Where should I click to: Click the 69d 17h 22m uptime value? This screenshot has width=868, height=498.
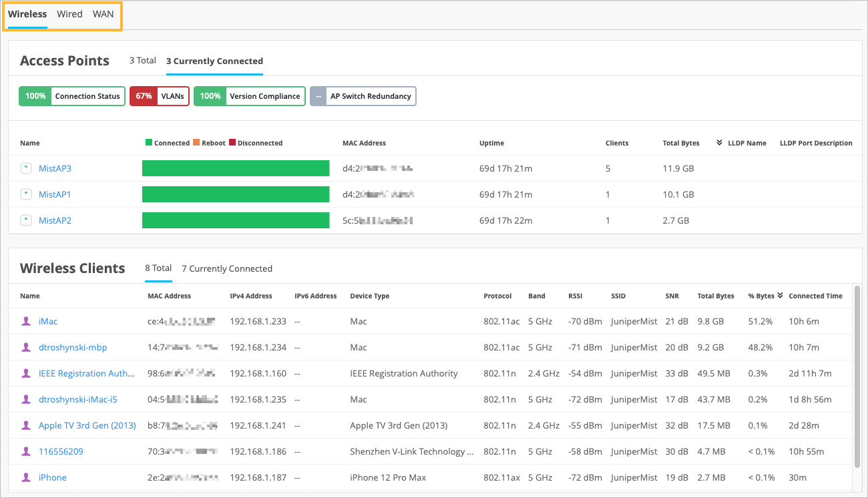pyautogui.click(x=505, y=220)
